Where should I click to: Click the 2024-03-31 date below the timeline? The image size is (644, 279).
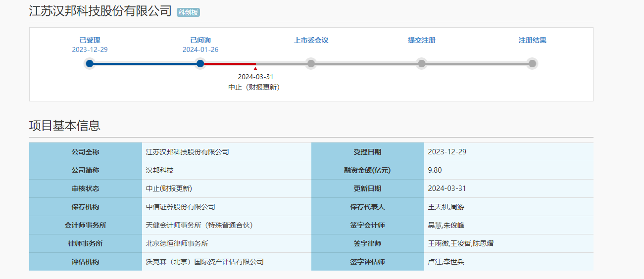[255, 77]
